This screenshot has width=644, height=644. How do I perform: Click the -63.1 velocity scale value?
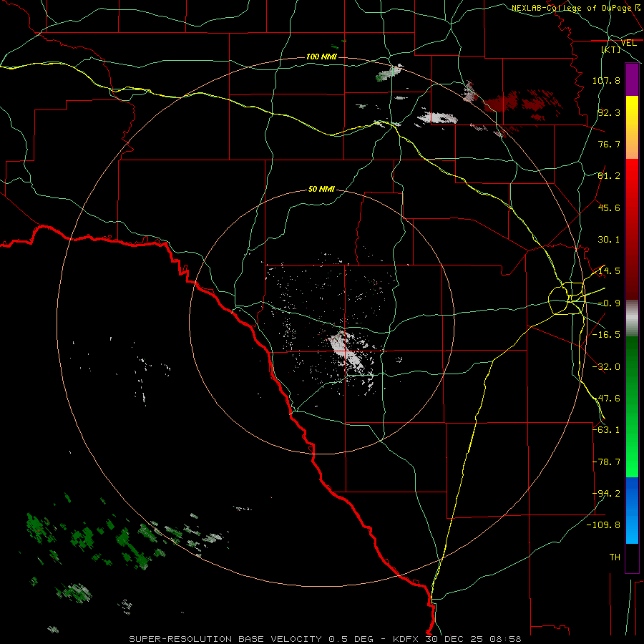point(606,430)
